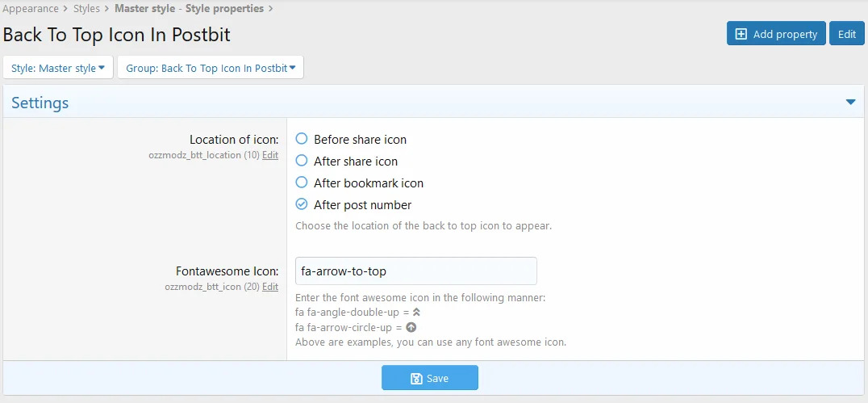Open the Style: Master style dropdown
Viewport: 868px width, 403px height.
pos(58,68)
